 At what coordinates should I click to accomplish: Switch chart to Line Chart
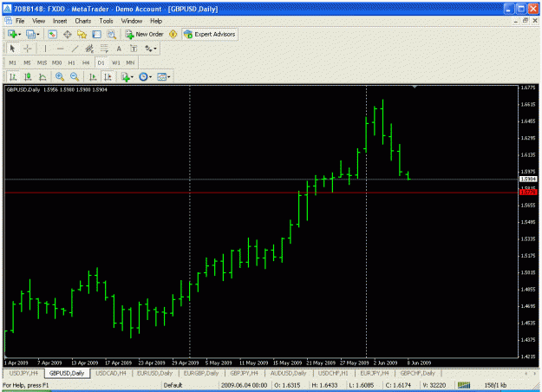(42, 76)
